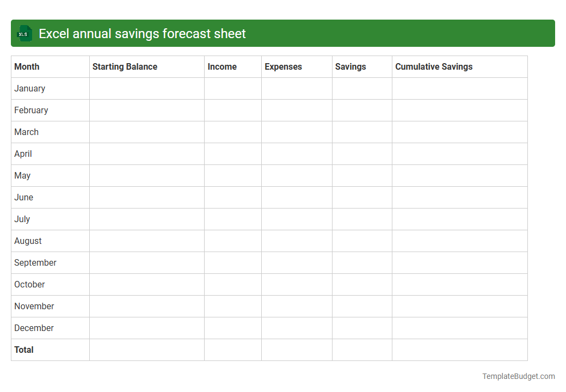Select the Expenses cell for June

click(x=297, y=197)
